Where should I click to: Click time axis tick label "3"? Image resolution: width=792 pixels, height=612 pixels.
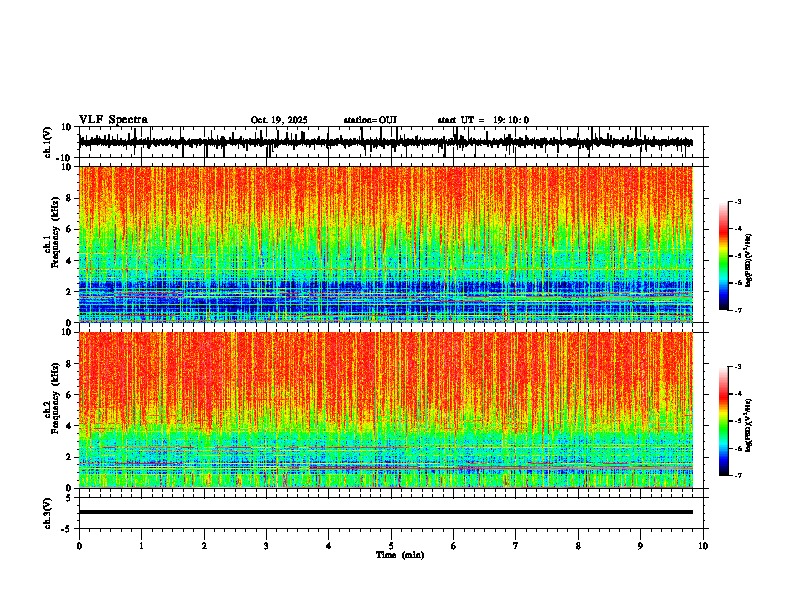[x=266, y=546]
